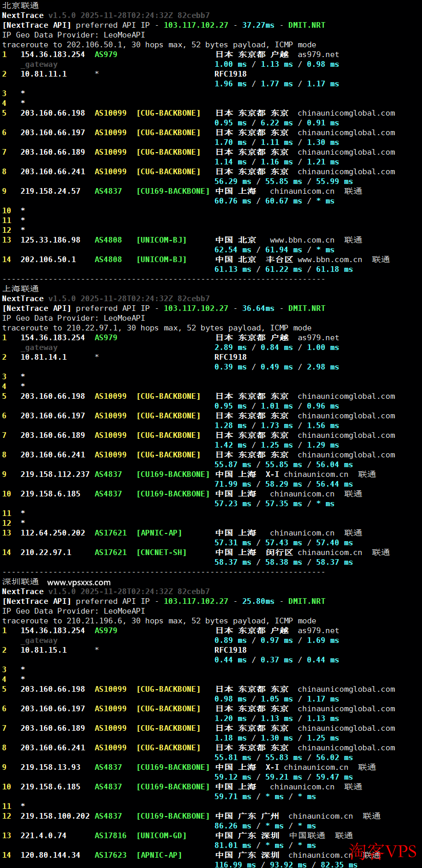Select the 深圳联通 section header
Viewport: 422px width, 868px height.
click(21, 582)
